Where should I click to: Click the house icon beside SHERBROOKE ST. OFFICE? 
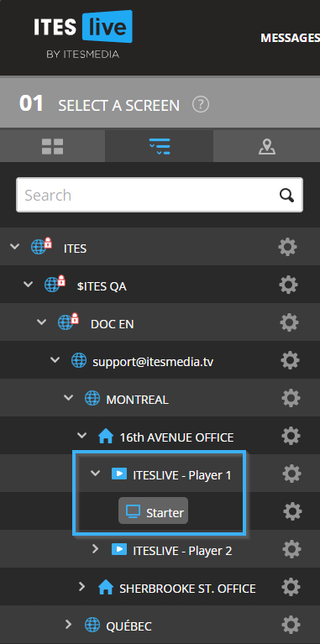click(x=106, y=587)
